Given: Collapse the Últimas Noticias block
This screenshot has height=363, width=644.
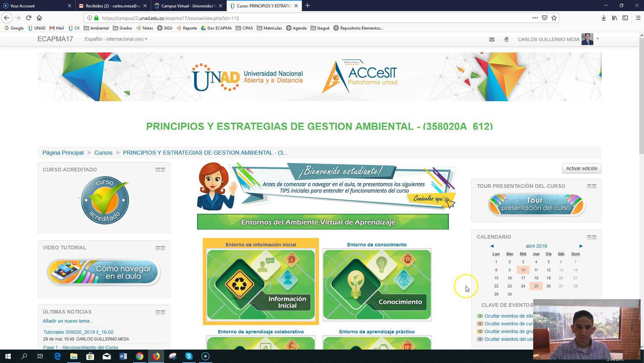Looking at the screenshot, I should pyautogui.click(x=157, y=312).
